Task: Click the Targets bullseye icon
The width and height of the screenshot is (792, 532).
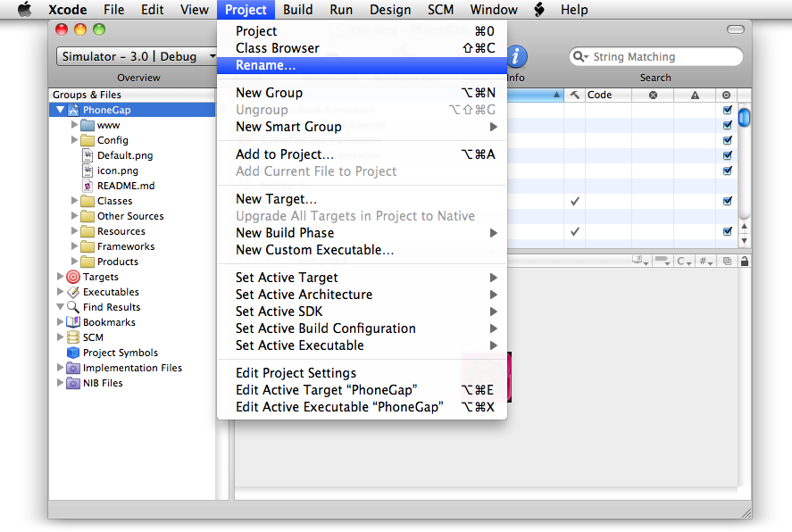Action: tap(73, 277)
